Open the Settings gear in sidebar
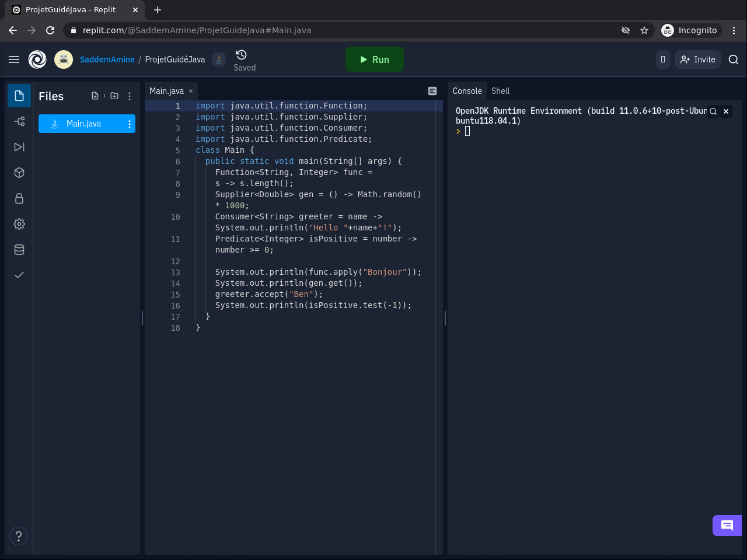The height and width of the screenshot is (560, 747). click(x=19, y=224)
